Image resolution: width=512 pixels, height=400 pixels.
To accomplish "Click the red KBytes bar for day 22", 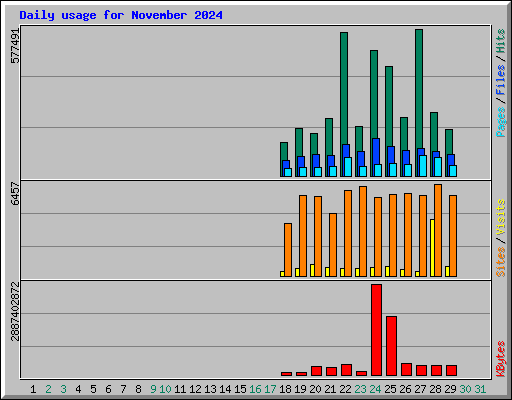I will click(x=346, y=370).
